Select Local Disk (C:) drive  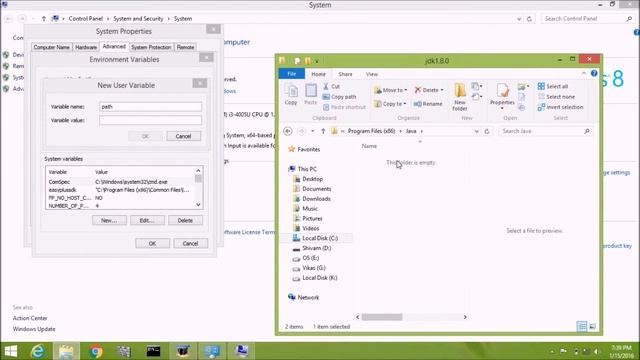tap(316, 238)
